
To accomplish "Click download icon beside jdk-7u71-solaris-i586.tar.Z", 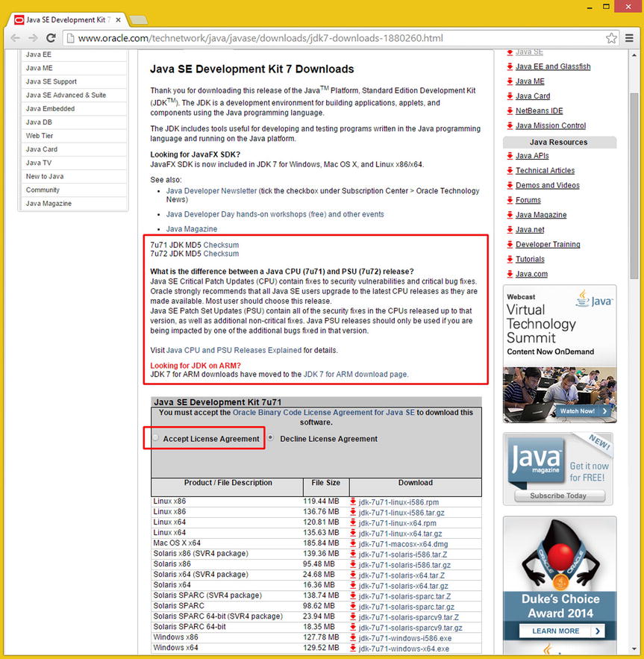I will tap(353, 555).
